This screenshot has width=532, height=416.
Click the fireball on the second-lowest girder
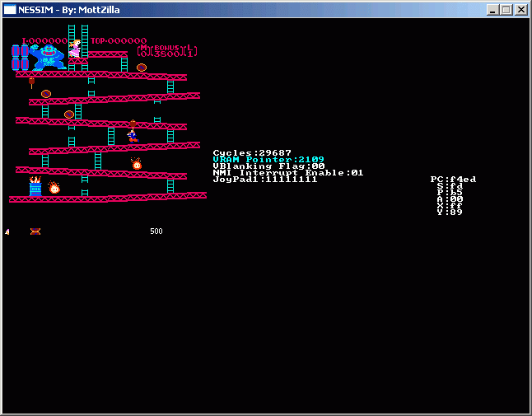137,165
